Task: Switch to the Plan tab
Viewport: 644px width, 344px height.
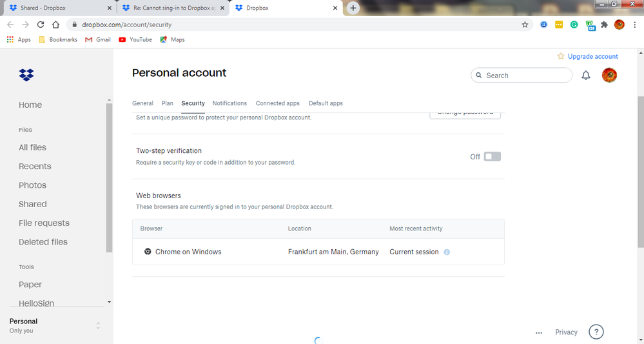Action: [x=167, y=103]
